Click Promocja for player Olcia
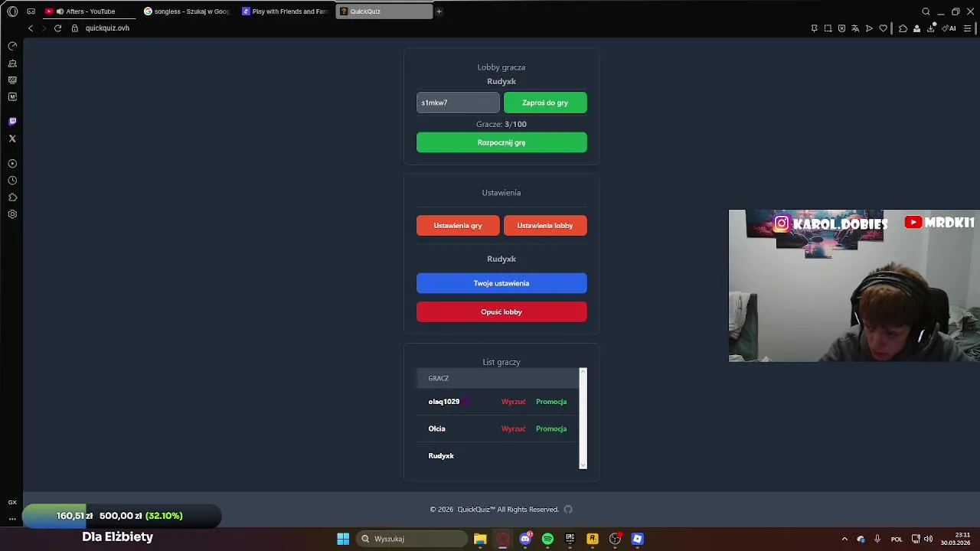 (551, 429)
